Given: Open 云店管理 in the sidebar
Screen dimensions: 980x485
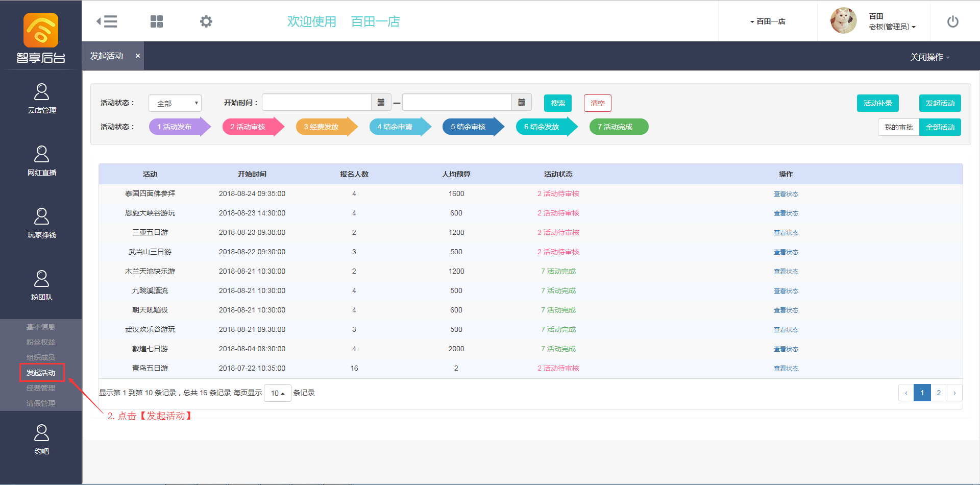Looking at the screenshot, I should [x=41, y=99].
